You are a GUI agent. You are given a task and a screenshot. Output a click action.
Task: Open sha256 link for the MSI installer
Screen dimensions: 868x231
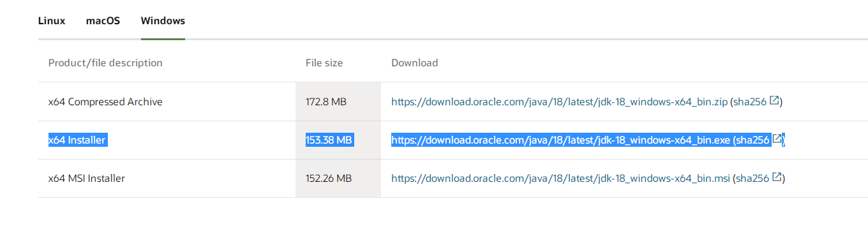coord(752,178)
